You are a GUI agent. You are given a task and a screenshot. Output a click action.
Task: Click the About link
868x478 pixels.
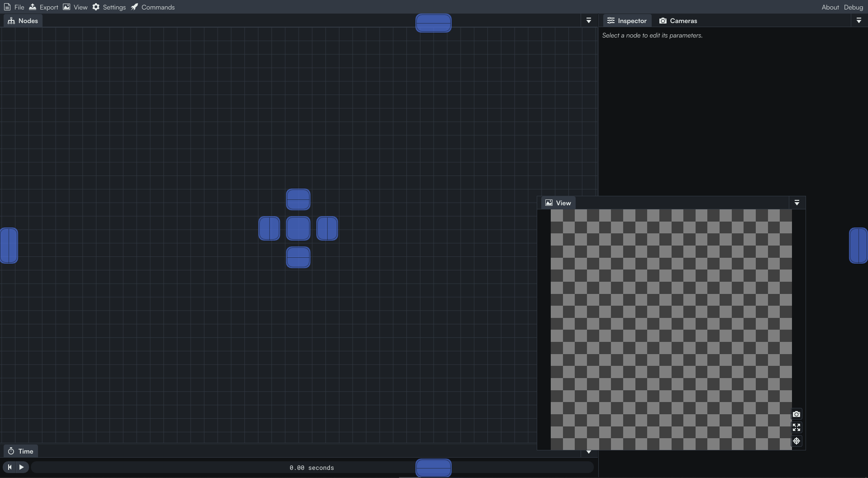coord(830,7)
